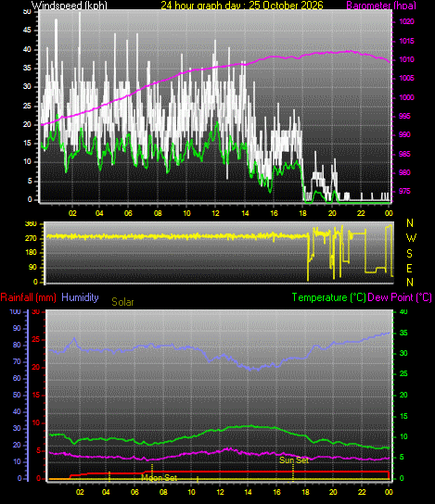Click compass letter S beside direction graph

[409, 253]
